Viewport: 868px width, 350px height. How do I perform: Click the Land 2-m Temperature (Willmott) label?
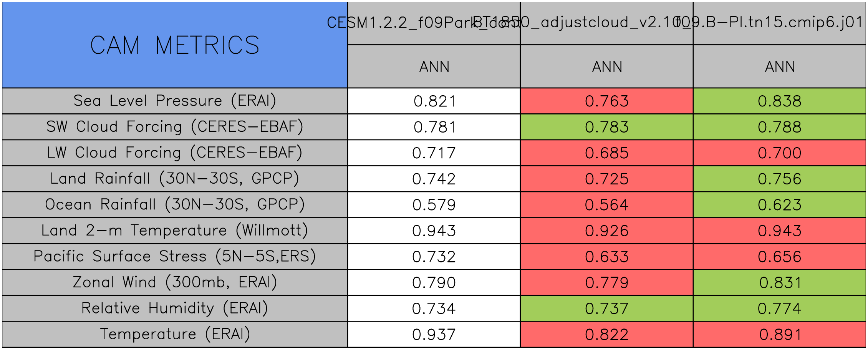pyautogui.click(x=175, y=231)
